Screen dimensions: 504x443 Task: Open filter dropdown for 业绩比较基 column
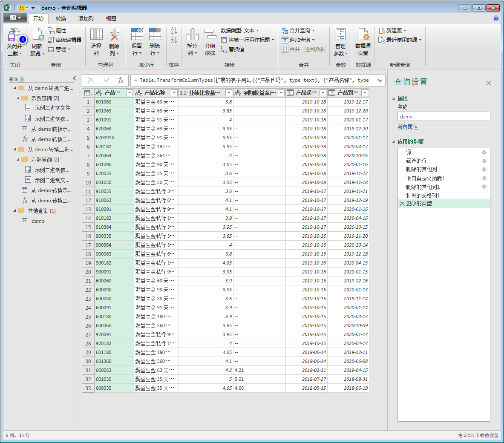[228, 93]
